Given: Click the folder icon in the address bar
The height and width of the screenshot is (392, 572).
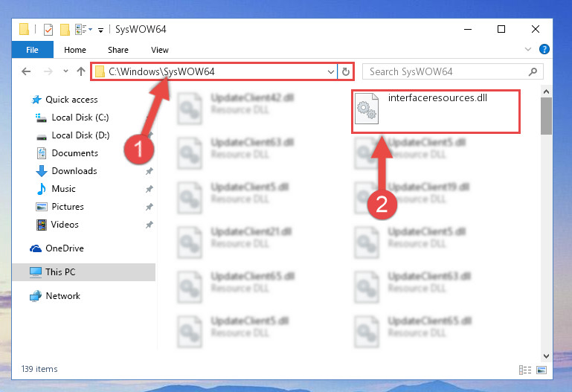Looking at the screenshot, I should [x=100, y=72].
